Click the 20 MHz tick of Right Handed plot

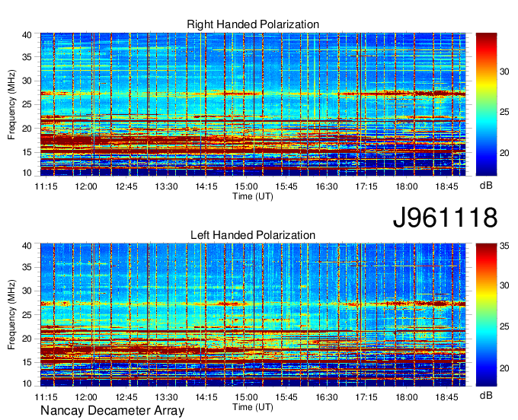tap(27, 129)
